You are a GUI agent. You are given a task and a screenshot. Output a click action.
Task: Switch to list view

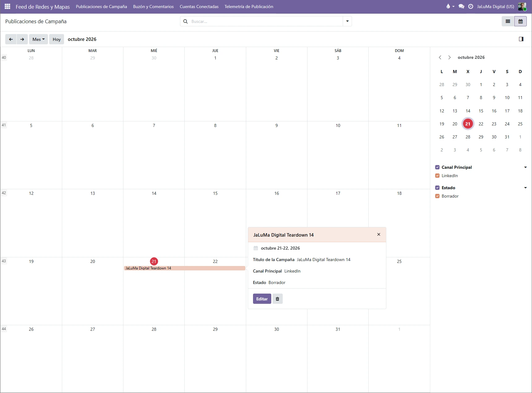pos(508,21)
